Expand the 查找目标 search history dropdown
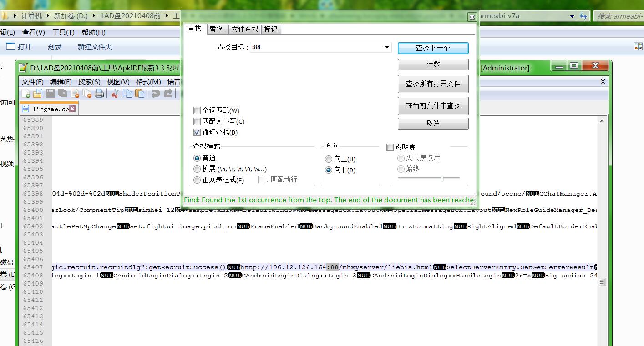The width and height of the screenshot is (644, 346). (x=387, y=47)
